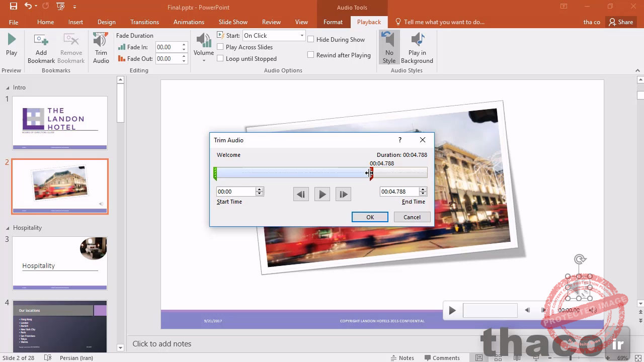
Task: Enable Play Across Slides checkbox
Action: tap(220, 47)
